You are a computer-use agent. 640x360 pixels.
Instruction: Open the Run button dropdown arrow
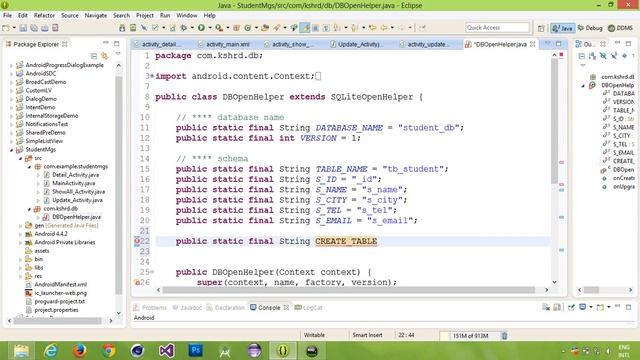(210, 28)
